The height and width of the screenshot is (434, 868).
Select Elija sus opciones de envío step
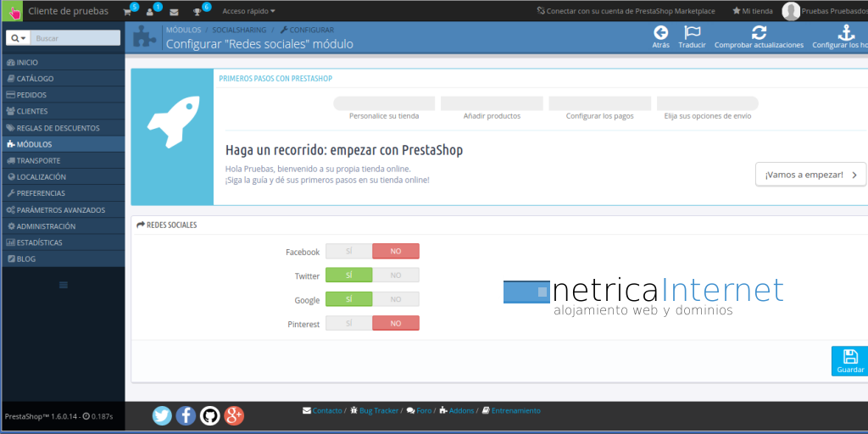click(708, 103)
